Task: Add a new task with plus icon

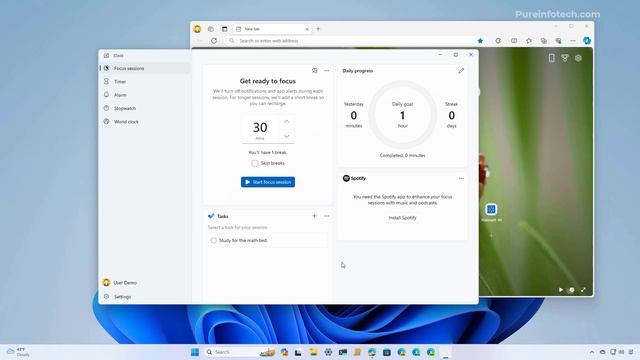Action: [x=314, y=216]
